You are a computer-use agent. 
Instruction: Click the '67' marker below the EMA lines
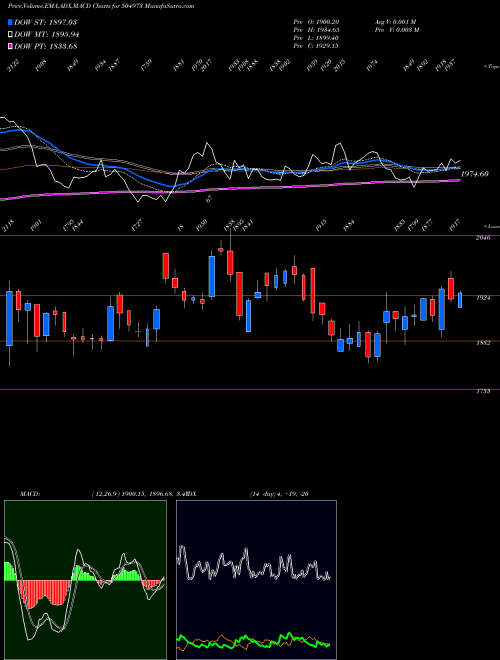tap(209, 200)
